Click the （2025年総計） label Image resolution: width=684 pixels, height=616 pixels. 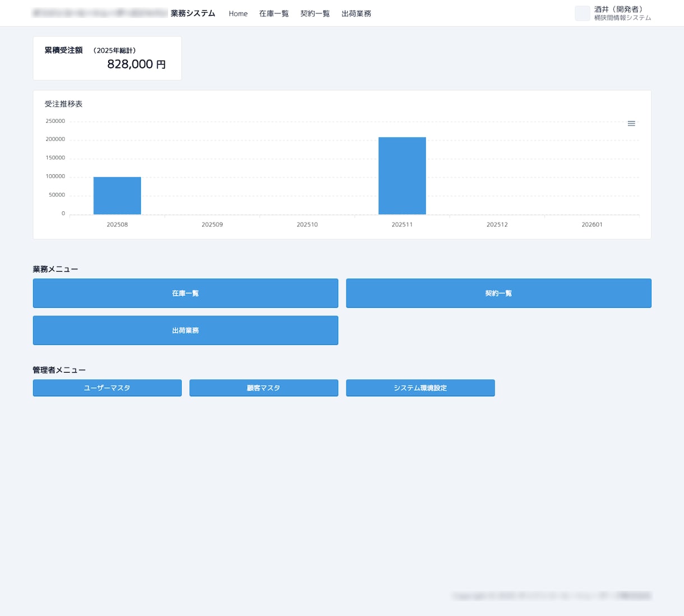[x=114, y=50]
